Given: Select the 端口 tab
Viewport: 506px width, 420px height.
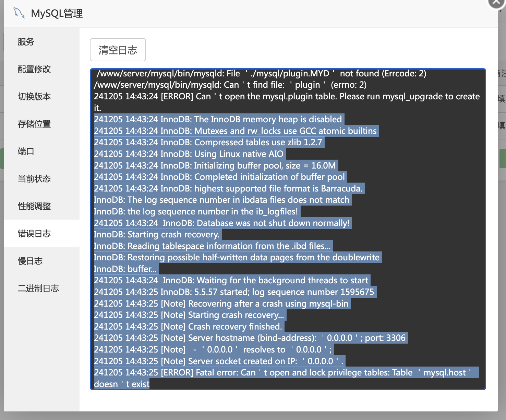Looking at the screenshot, I should tap(42, 151).
